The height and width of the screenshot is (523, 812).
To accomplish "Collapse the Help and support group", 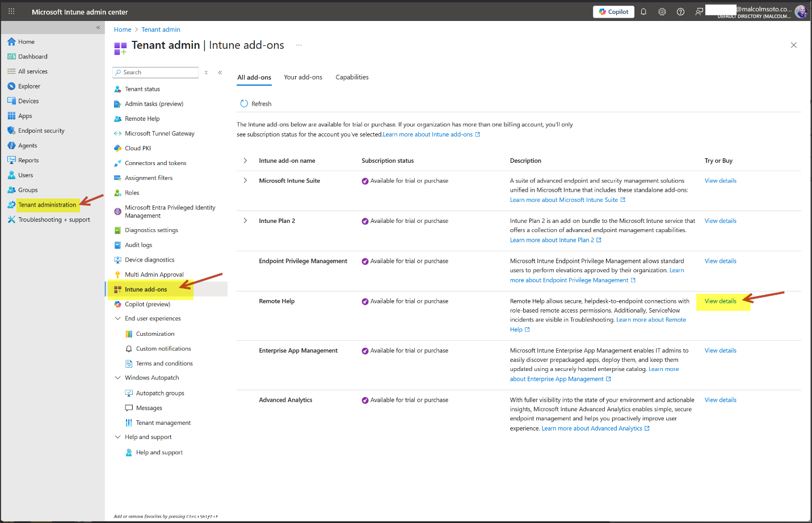I will click(118, 437).
